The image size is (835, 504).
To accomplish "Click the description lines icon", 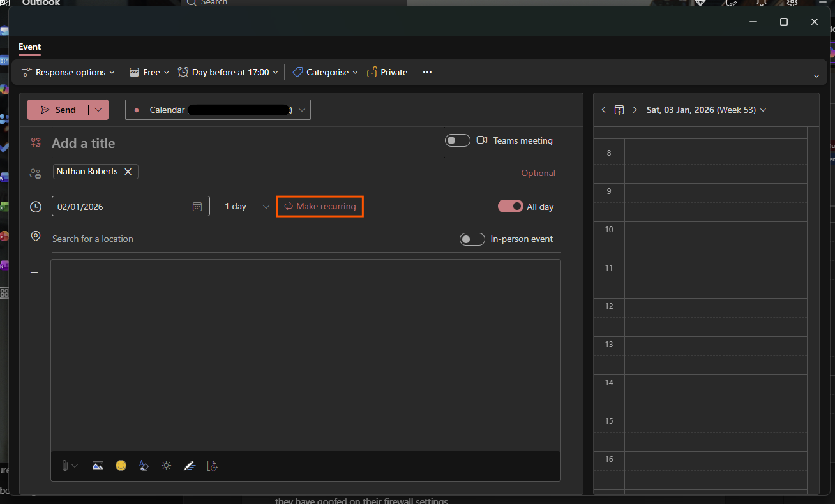I will click(36, 270).
